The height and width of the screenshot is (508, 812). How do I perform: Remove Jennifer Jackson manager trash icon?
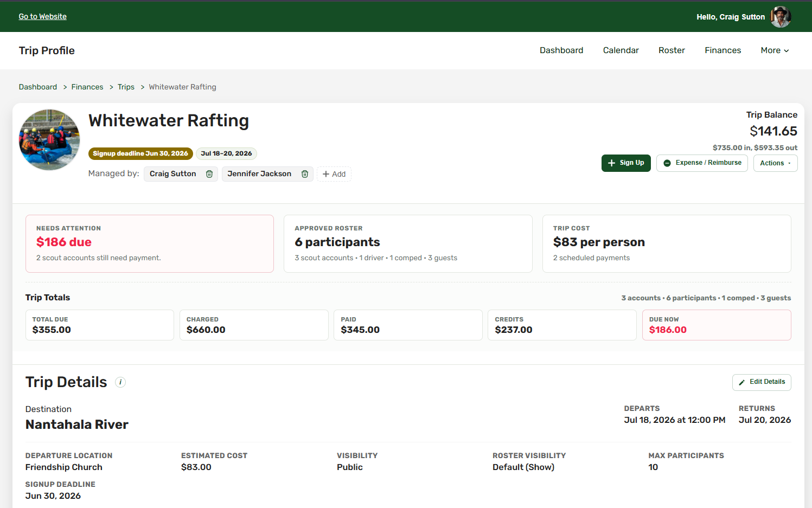coord(305,174)
